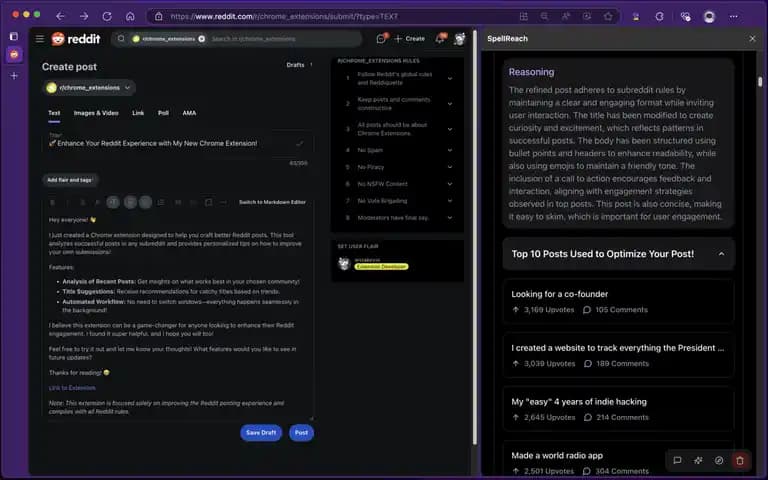The width and height of the screenshot is (768, 480).
Task: Open the Reddit notifications bell
Action: coord(440,39)
